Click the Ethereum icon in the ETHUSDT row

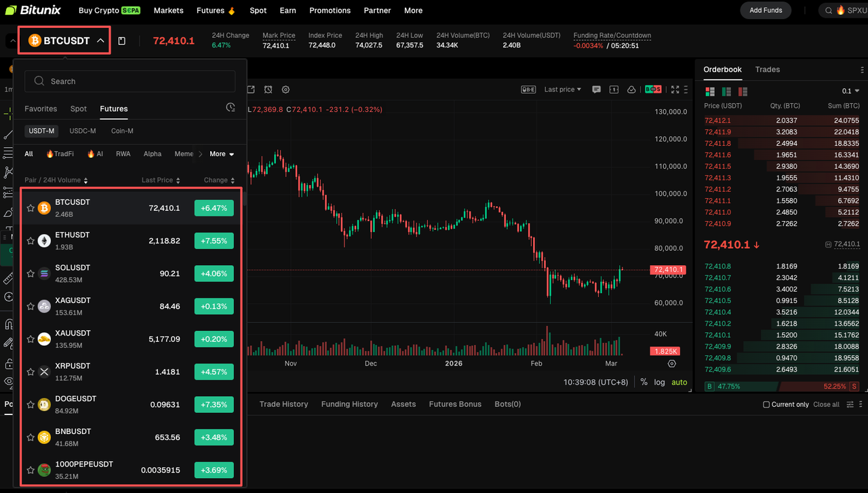coord(44,241)
